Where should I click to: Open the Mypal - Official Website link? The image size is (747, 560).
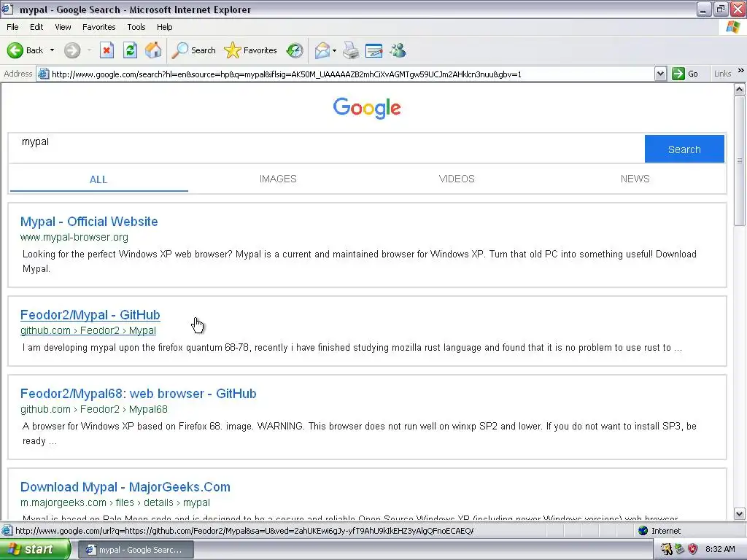click(89, 222)
